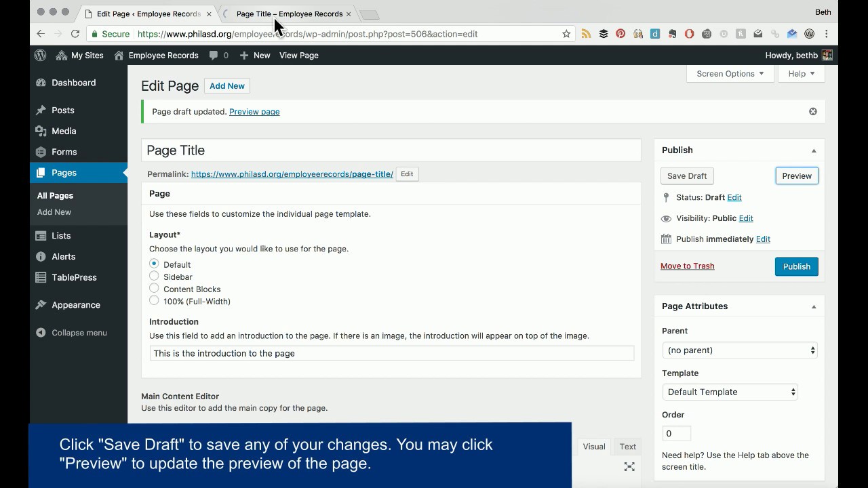Click the comments bubble icon in admin bar
The width and height of the screenshot is (868, 488).
point(214,56)
